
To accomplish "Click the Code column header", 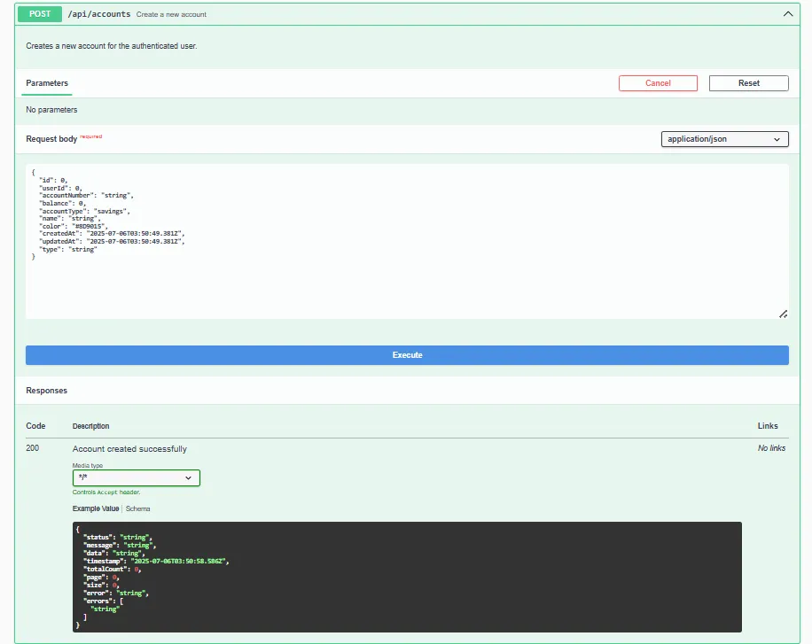I will (35, 425).
